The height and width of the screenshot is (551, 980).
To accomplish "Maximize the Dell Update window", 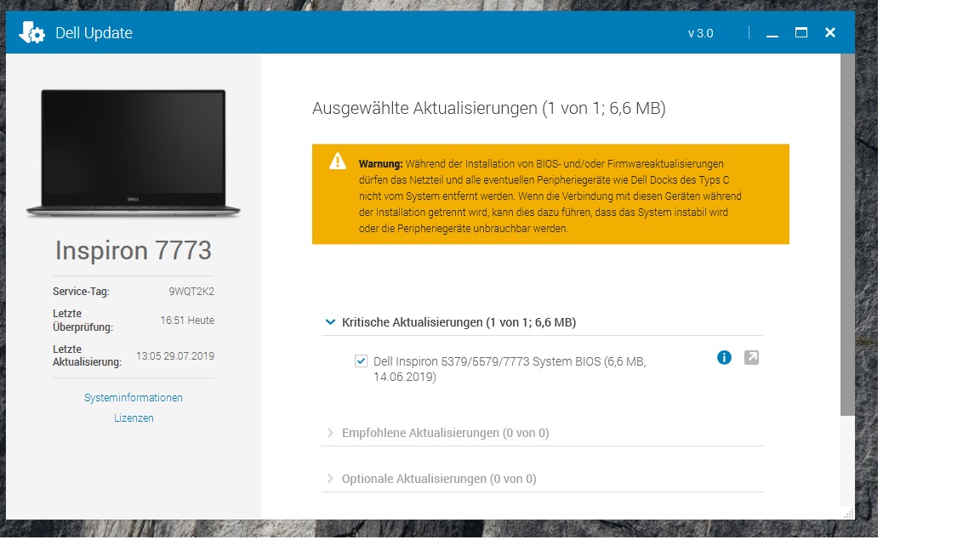I will click(x=801, y=32).
